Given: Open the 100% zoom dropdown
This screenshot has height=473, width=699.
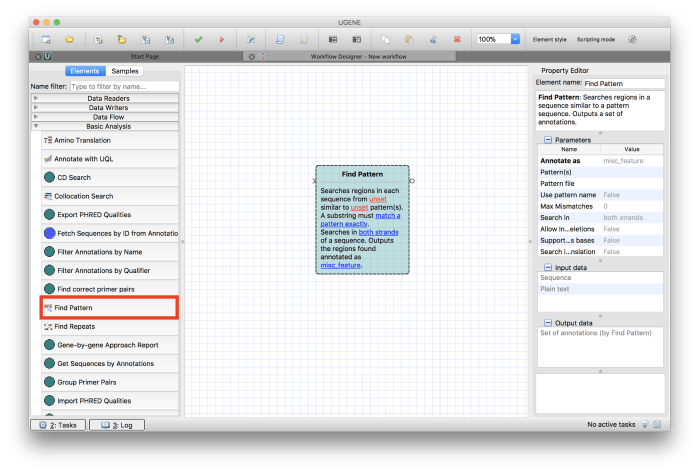Looking at the screenshot, I should (515, 39).
